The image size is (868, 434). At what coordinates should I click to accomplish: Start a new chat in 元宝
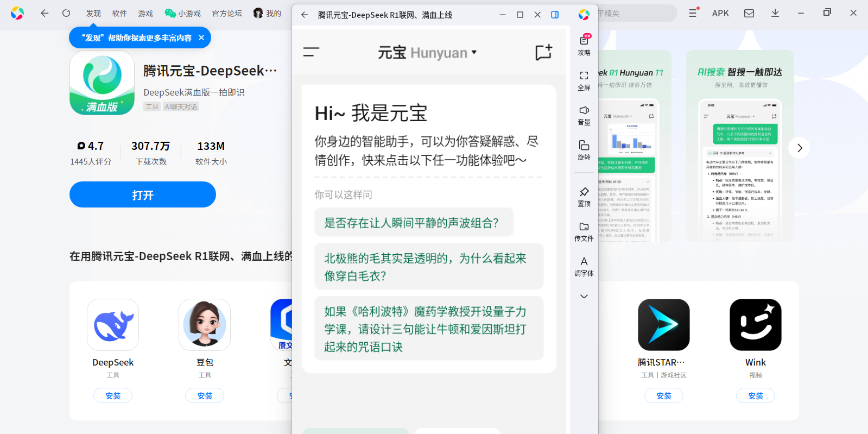click(x=544, y=52)
